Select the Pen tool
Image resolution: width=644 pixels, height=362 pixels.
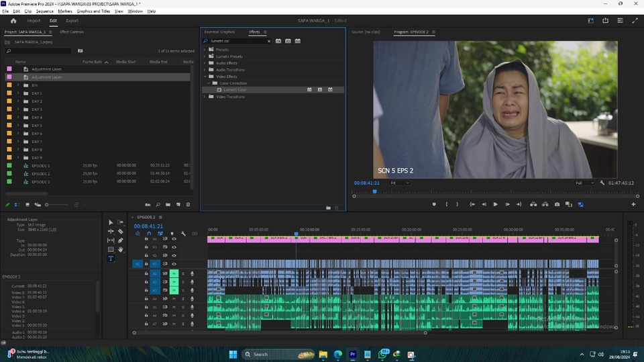(120, 240)
